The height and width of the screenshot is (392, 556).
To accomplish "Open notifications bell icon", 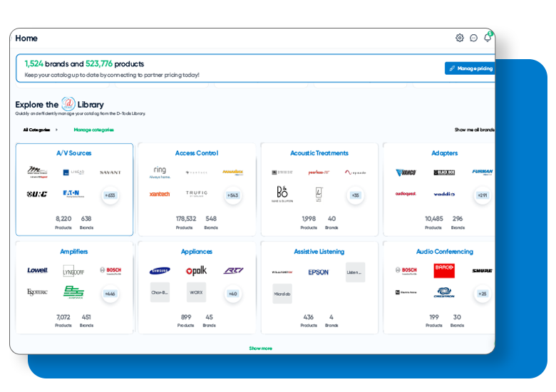I will tap(488, 37).
